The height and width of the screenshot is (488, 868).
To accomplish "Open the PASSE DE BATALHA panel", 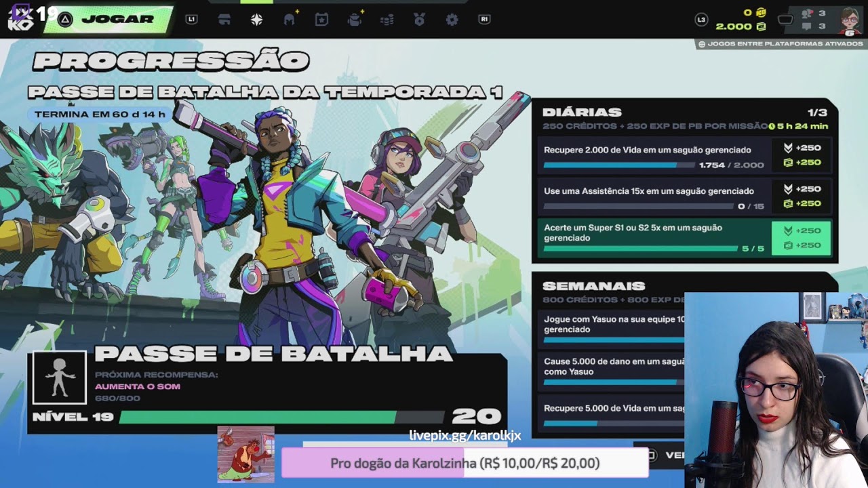I will click(x=267, y=393).
